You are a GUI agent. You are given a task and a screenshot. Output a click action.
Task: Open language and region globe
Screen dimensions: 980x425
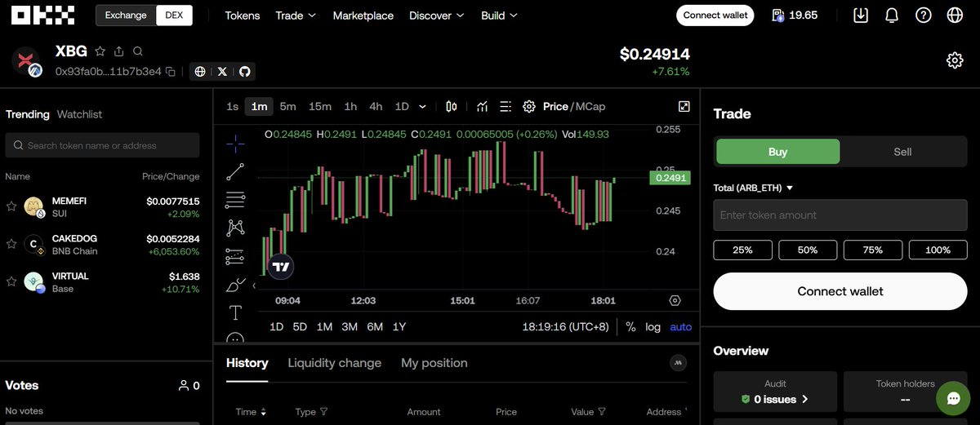tap(955, 15)
